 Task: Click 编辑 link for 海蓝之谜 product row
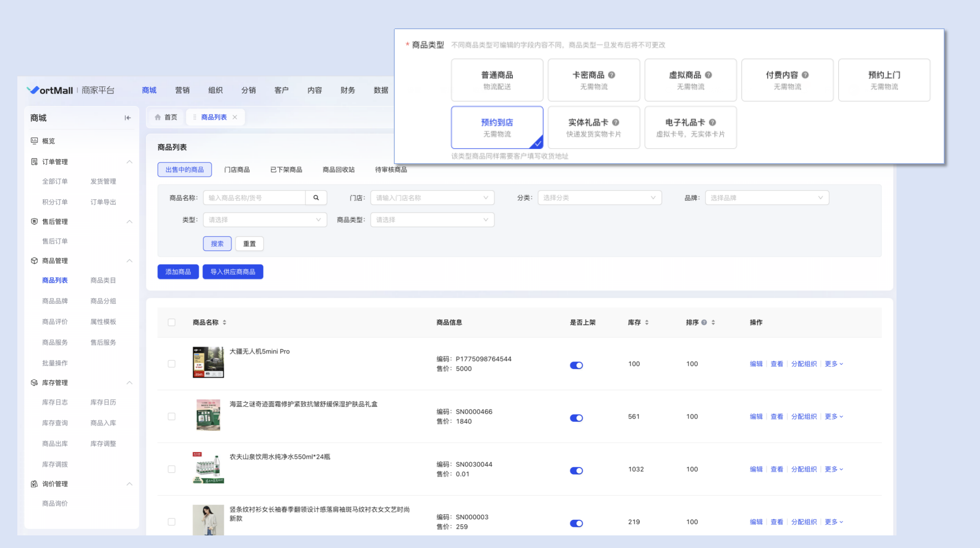click(x=756, y=417)
